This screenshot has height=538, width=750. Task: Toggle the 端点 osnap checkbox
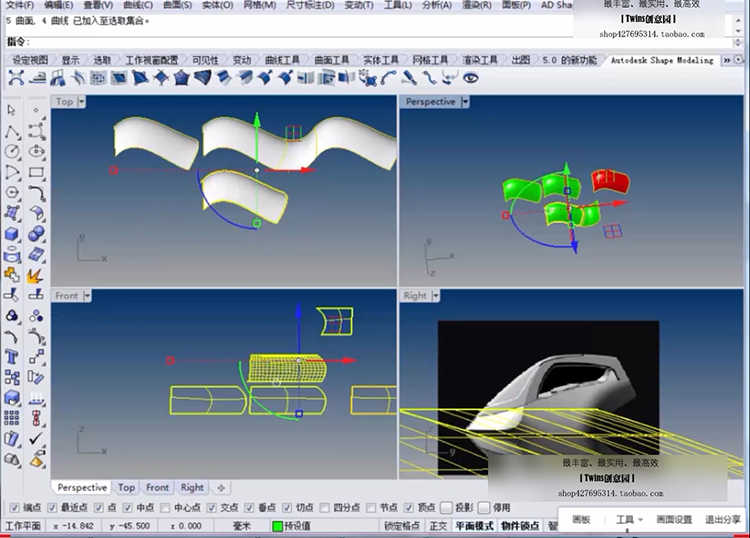(12, 508)
